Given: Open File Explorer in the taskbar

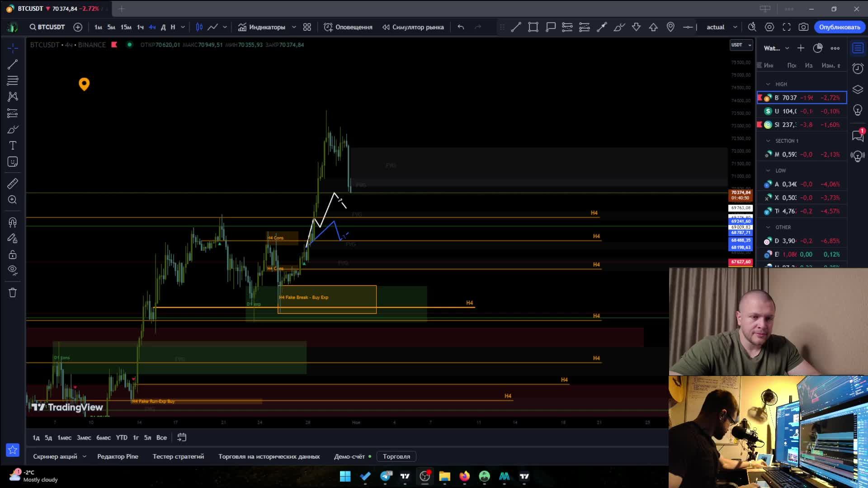Looking at the screenshot, I should tap(444, 476).
